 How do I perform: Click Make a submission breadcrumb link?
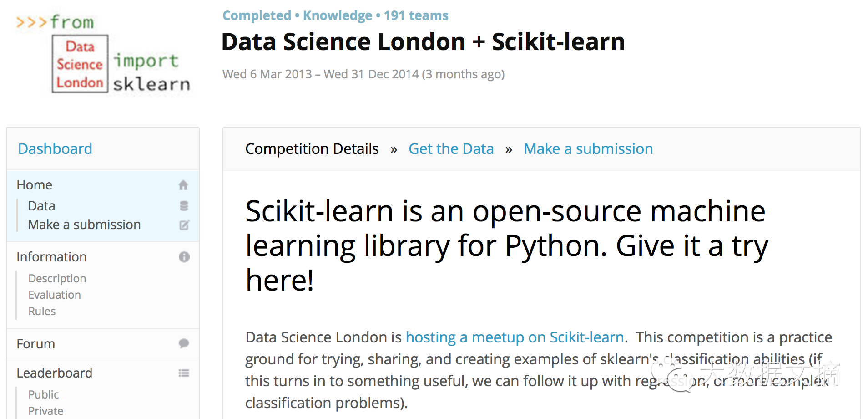pos(588,149)
